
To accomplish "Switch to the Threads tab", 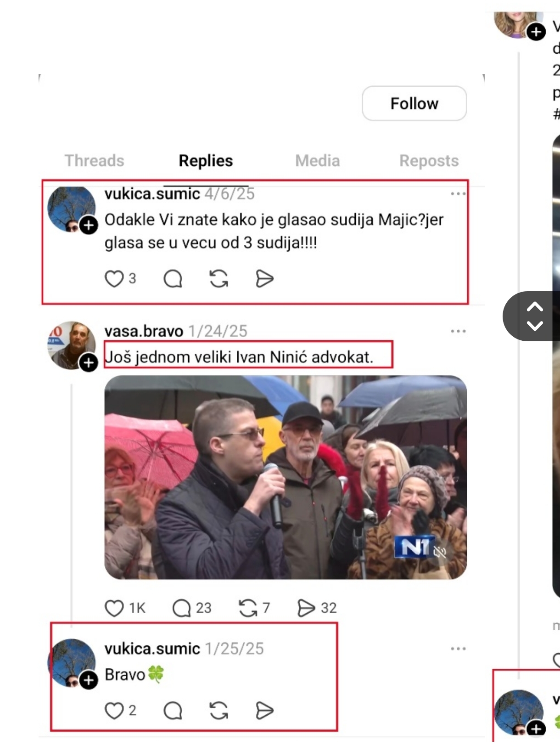I will click(x=95, y=161).
